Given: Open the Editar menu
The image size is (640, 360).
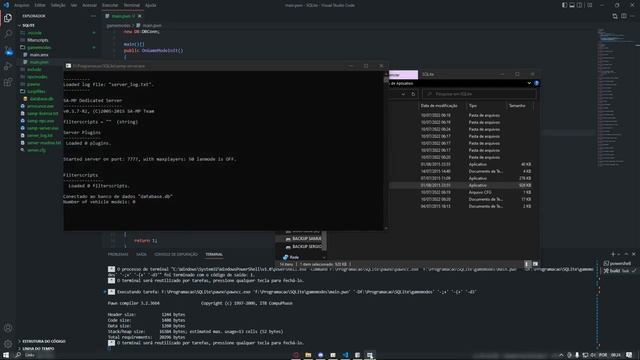Looking at the screenshot, I should (40, 5).
